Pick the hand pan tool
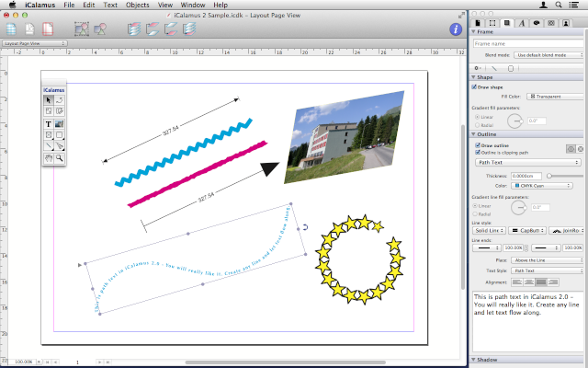588x368 pixels. (48, 158)
